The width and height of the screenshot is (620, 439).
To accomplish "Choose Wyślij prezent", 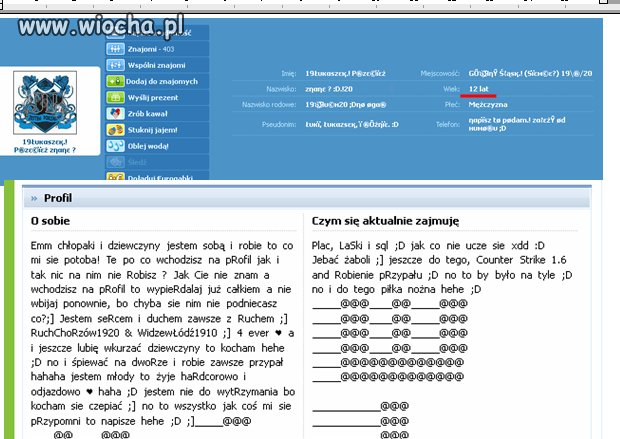I will pos(153,98).
